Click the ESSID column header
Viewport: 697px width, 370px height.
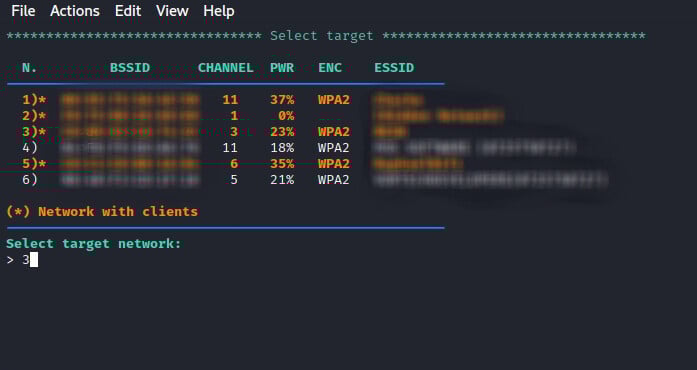pos(394,68)
